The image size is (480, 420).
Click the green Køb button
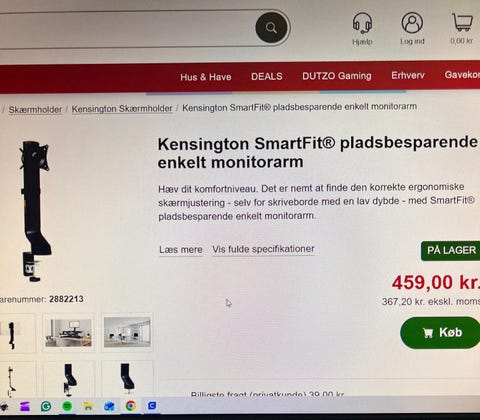tap(441, 332)
